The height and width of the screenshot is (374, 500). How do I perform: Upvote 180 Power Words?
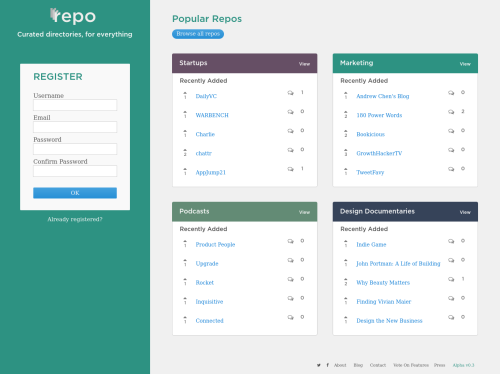(346, 112)
